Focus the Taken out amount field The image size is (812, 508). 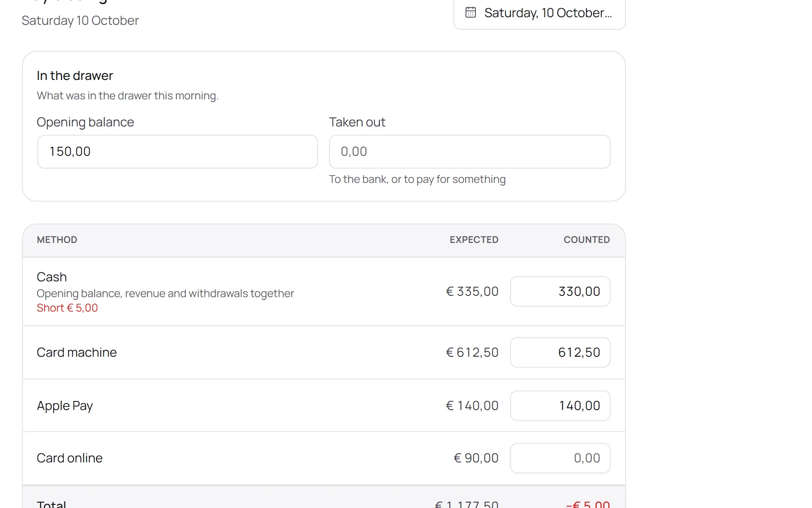click(470, 152)
